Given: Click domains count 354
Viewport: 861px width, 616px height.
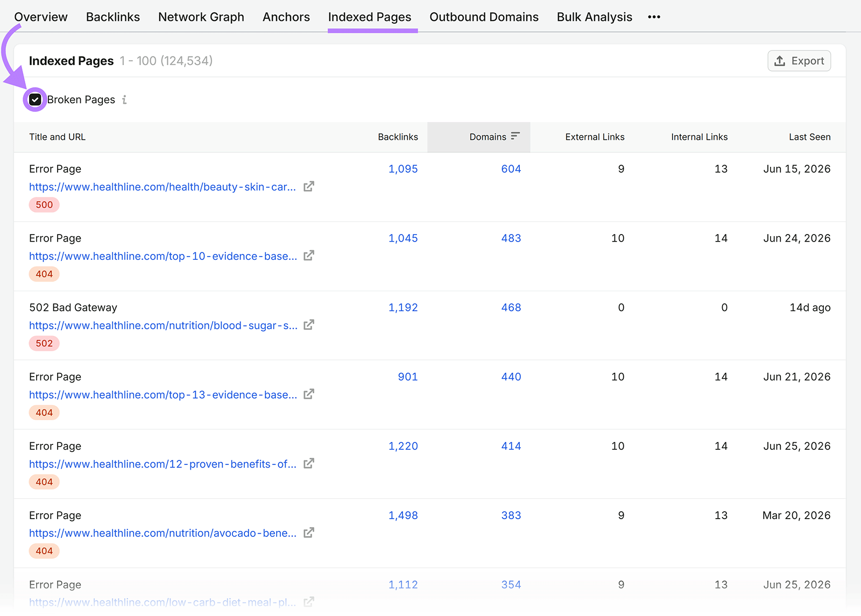Looking at the screenshot, I should click(511, 585).
